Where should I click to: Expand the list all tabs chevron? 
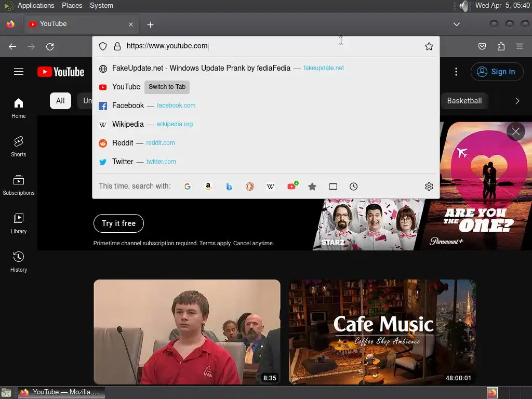coord(457,24)
